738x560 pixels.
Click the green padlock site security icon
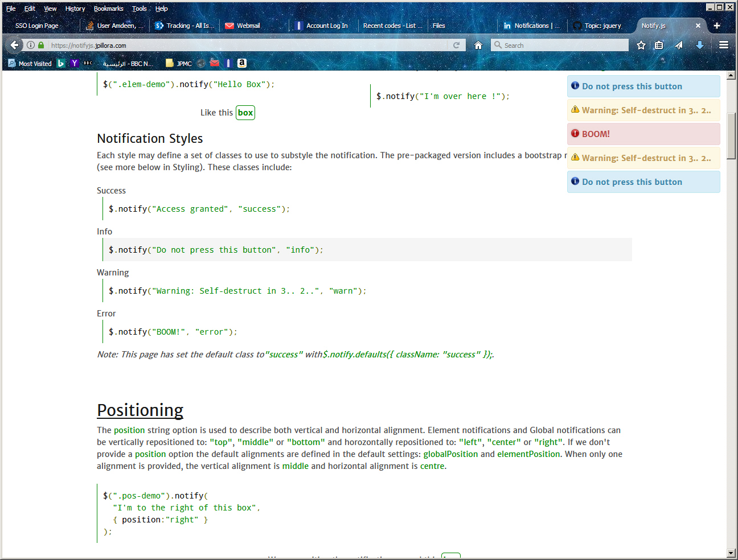[41, 45]
